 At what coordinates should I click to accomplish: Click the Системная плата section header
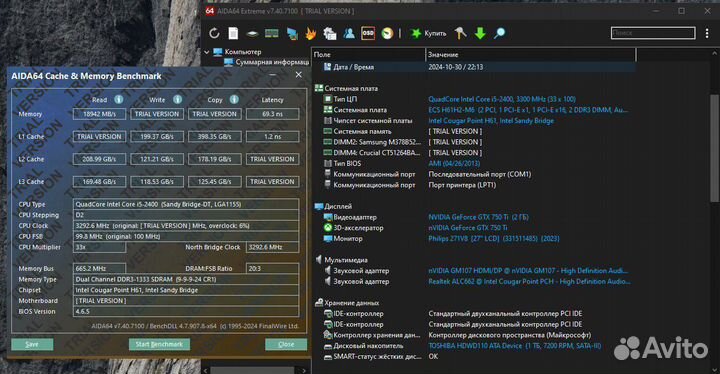(x=351, y=88)
